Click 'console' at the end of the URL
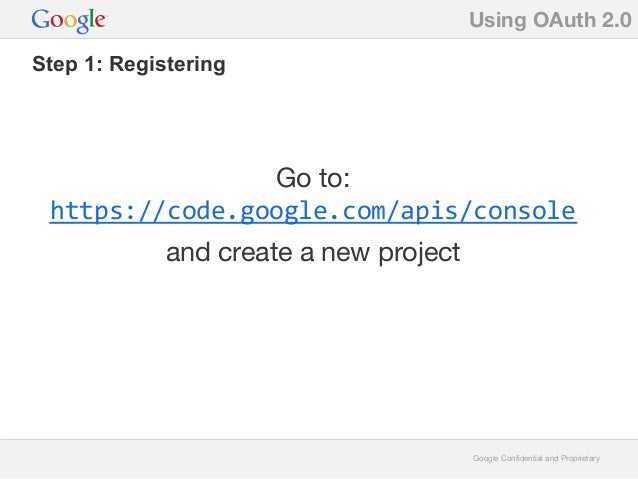This screenshot has height=479, width=638. (x=524, y=211)
